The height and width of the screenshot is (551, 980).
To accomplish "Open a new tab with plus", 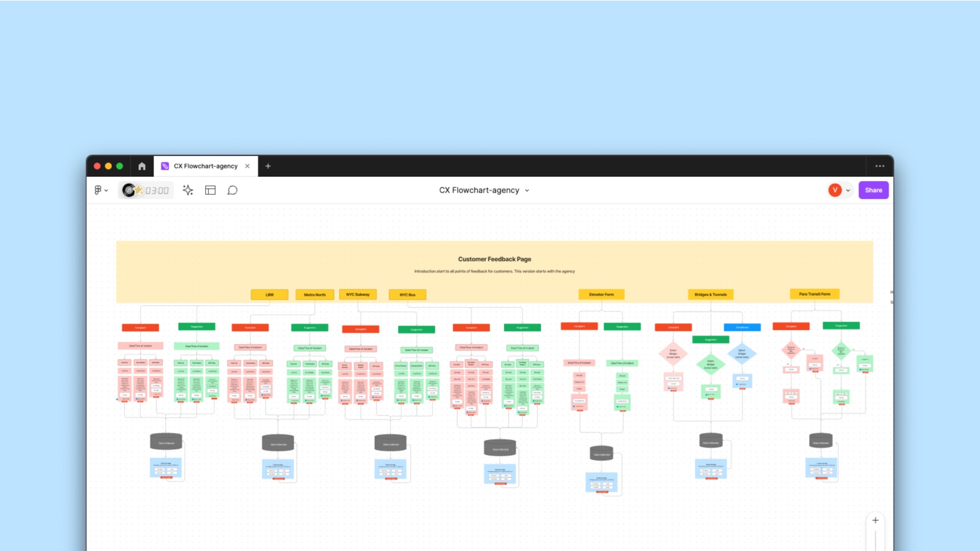I will (268, 166).
